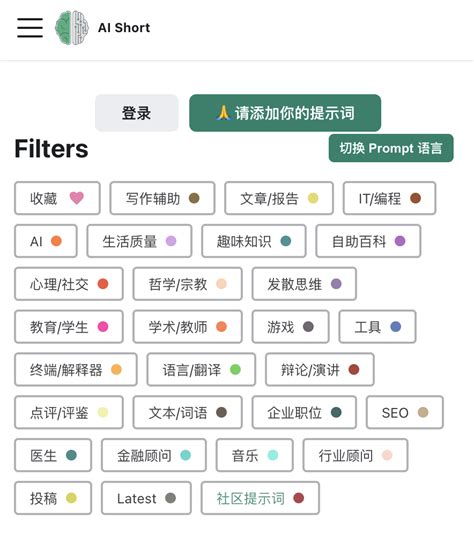Show Latest prompts filter
Screen dimensions: 474x544
[146, 498]
